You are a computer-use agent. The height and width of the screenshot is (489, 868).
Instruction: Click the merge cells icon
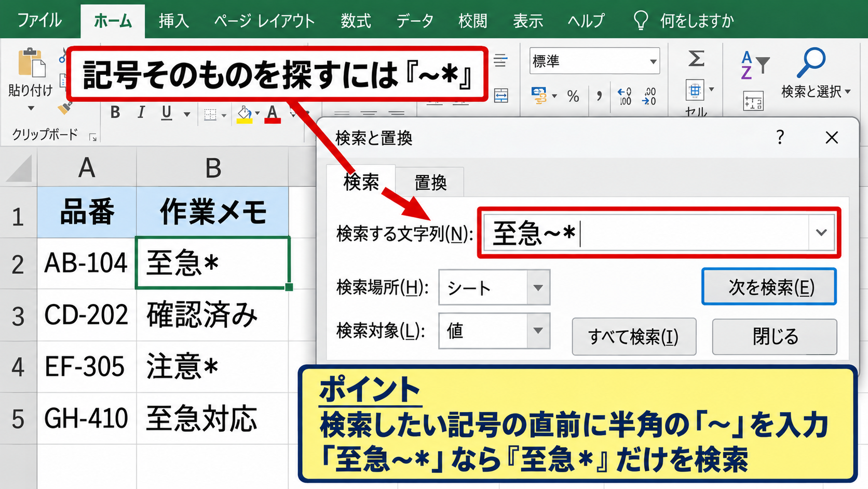[501, 96]
